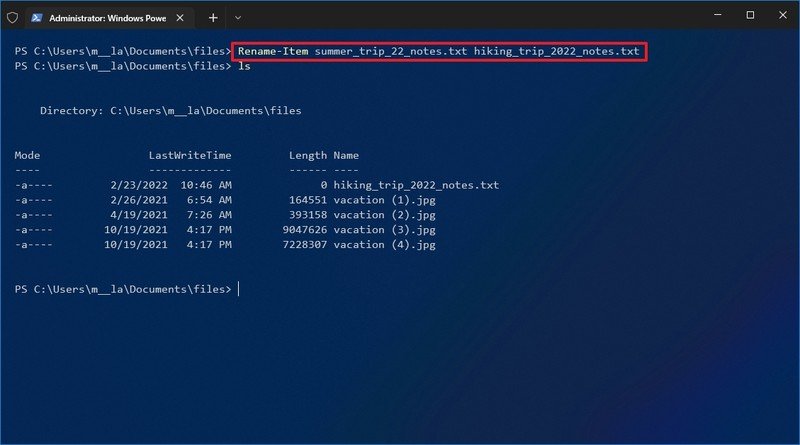Select the Administrator: Windows PowerShell tab

[x=105, y=17]
